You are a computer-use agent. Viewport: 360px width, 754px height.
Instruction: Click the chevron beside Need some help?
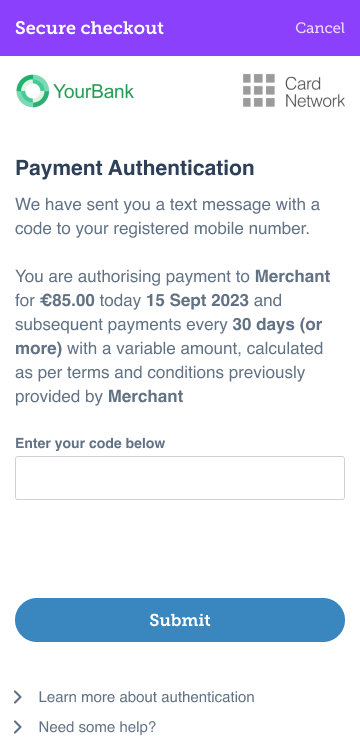pyautogui.click(x=18, y=727)
